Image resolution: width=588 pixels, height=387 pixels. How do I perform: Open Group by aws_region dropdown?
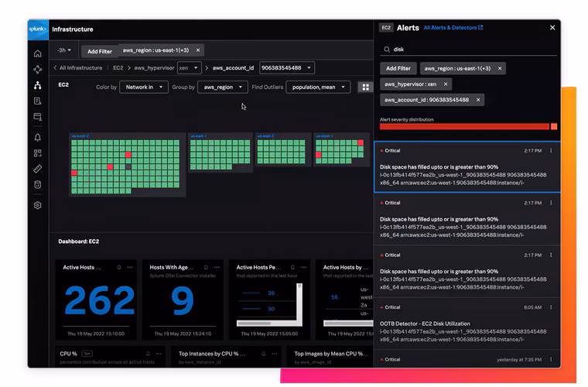pyautogui.click(x=222, y=87)
